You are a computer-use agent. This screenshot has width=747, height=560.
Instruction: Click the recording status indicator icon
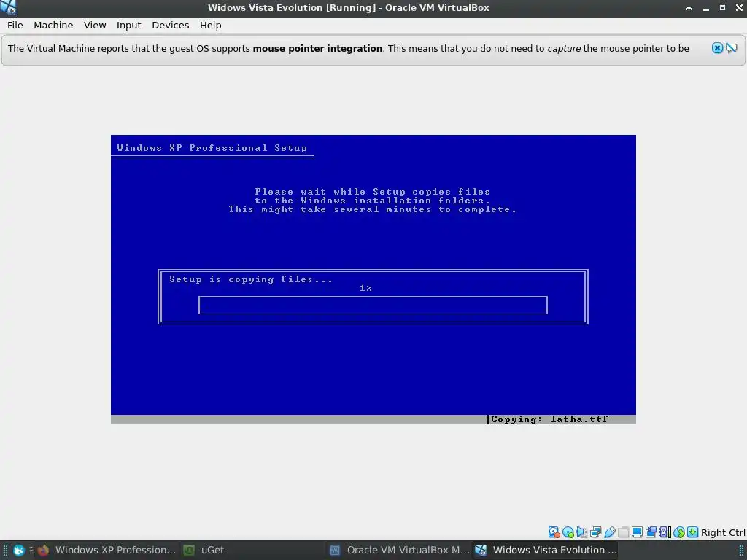651,532
